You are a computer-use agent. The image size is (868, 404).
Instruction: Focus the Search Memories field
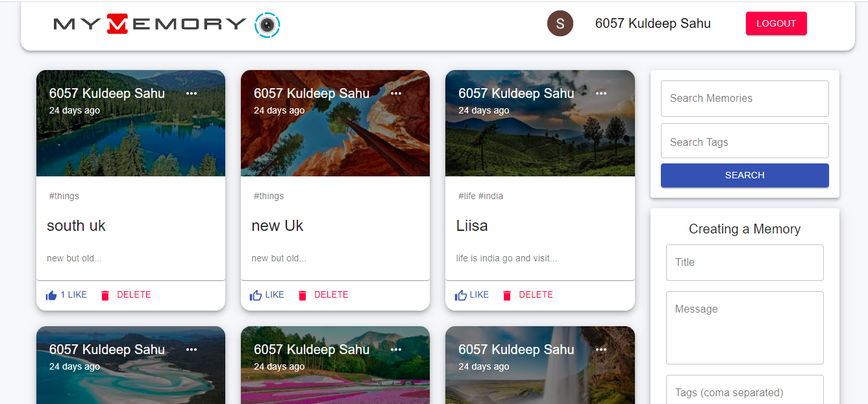coord(745,99)
